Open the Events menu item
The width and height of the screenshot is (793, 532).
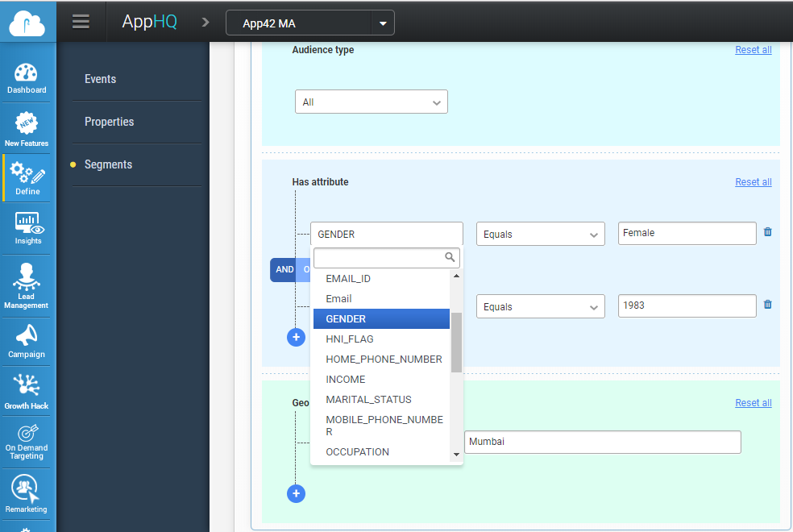point(101,79)
